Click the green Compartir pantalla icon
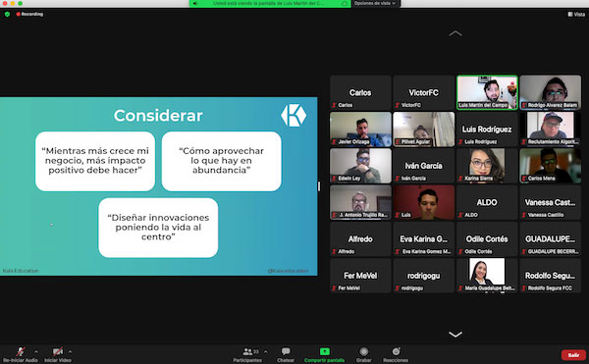Image resolution: width=589 pixels, height=364 pixels. click(325, 351)
